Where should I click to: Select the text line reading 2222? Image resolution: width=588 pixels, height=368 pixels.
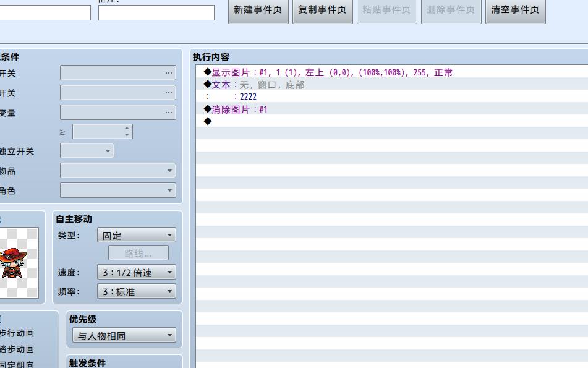coord(392,96)
